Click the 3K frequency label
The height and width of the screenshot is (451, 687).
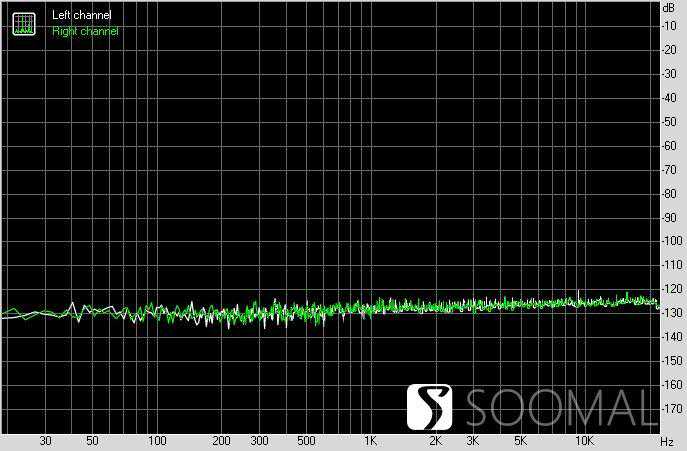click(x=472, y=441)
